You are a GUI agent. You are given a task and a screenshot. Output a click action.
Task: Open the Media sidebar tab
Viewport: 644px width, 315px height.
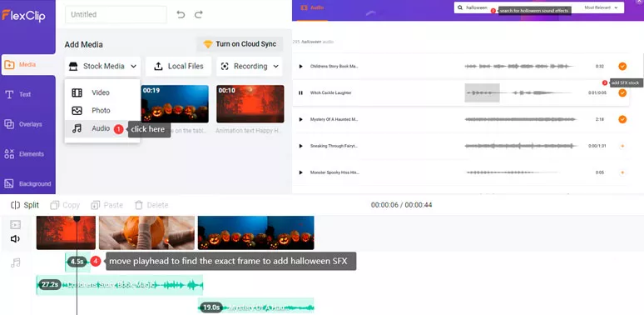(x=28, y=64)
